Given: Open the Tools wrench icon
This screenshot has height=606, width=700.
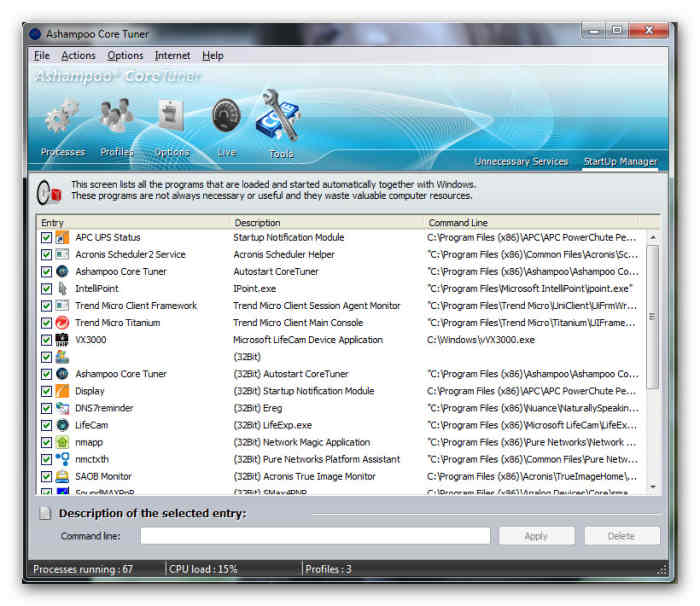Looking at the screenshot, I should click(278, 115).
